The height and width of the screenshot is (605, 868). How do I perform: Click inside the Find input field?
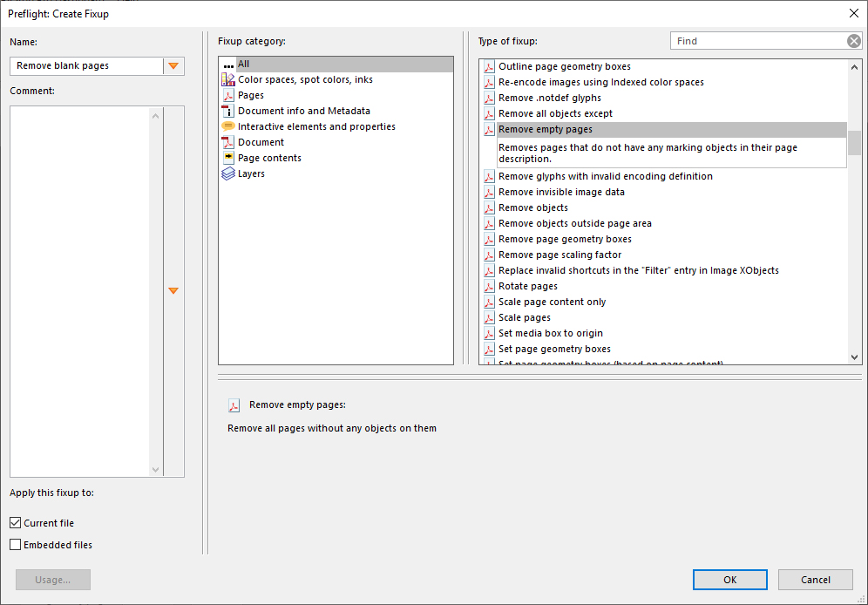[x=758, y=40]
